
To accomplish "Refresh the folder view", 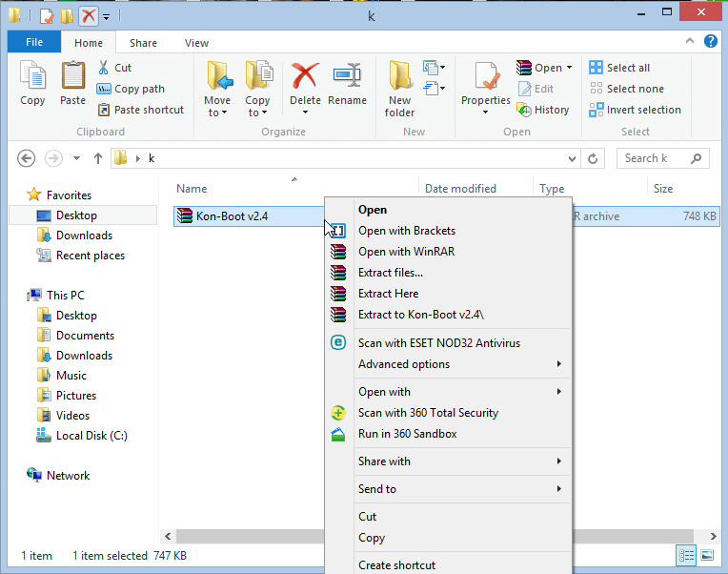I will click(x=593, y=159).
